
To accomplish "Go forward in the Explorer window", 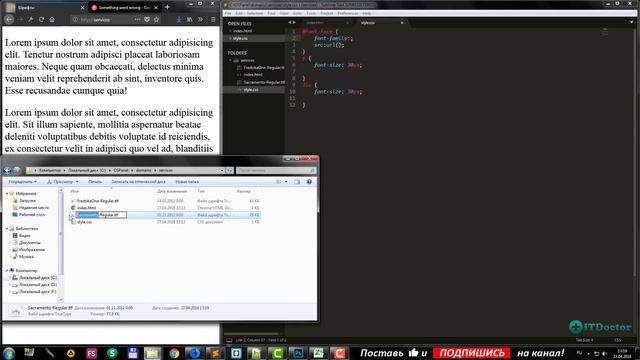I will click(17, 170).
